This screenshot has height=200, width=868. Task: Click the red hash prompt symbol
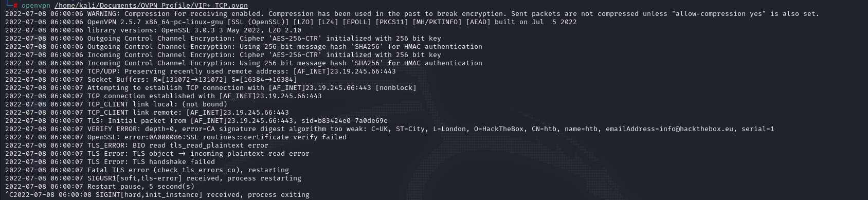16,6
